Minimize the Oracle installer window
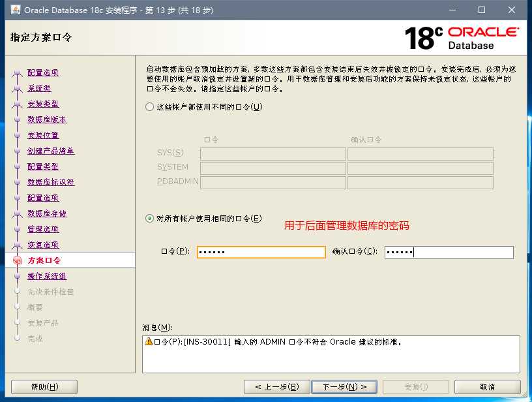This screenshot has height=402, width=532. coord(452,10)
